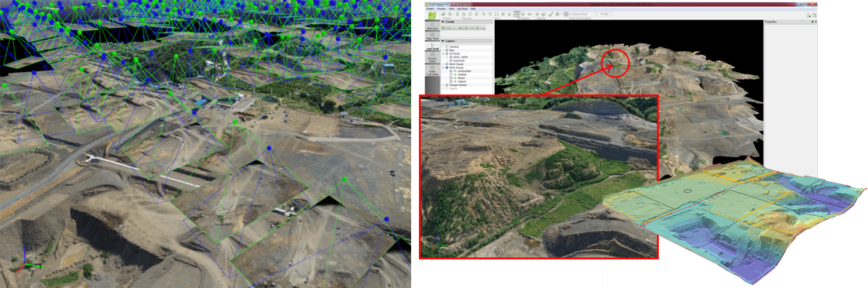Uncheck the Rays layer checkbox
868x288 pixels.
pyautogui.click(x=447, y=50)
